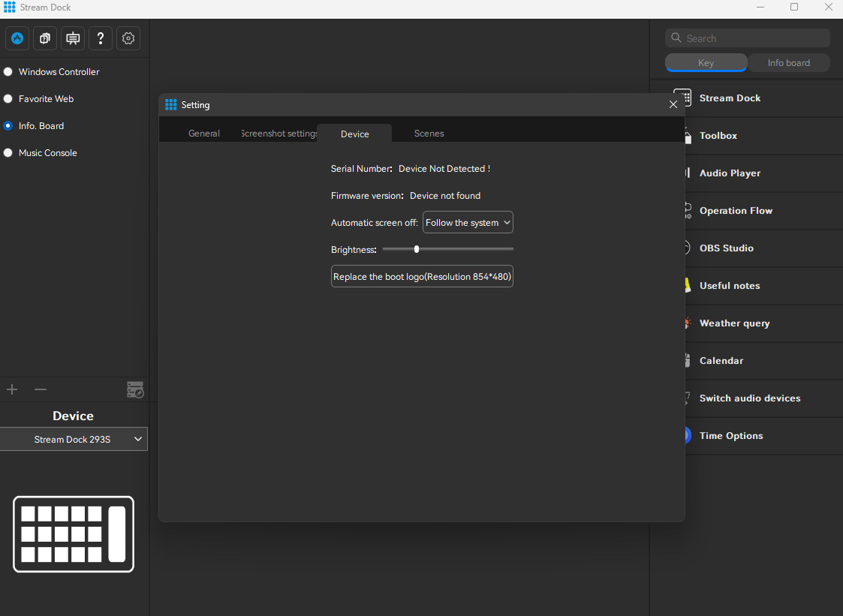Click the Device Not Detected serial text
This screenshot has height=616, width=843.
click(444, 169)
